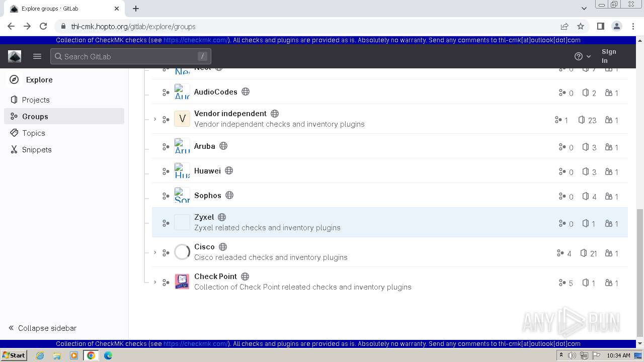Click the members count icon in Huawei row

point(609,171)
